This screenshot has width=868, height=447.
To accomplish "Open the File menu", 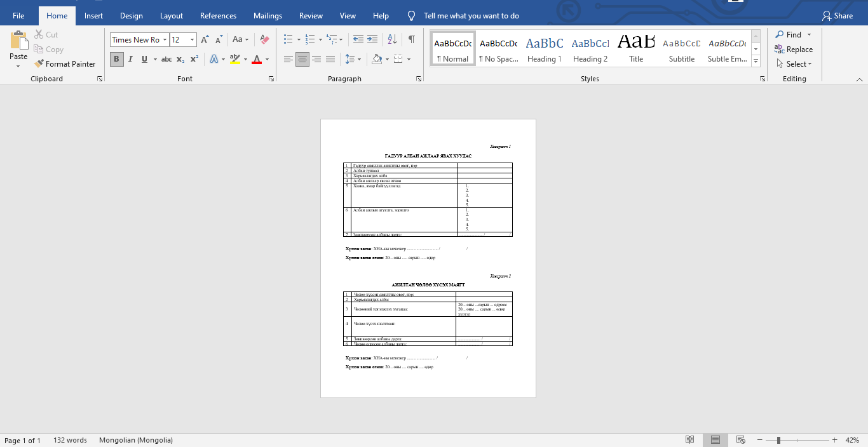I will click(x=18, y=16).
